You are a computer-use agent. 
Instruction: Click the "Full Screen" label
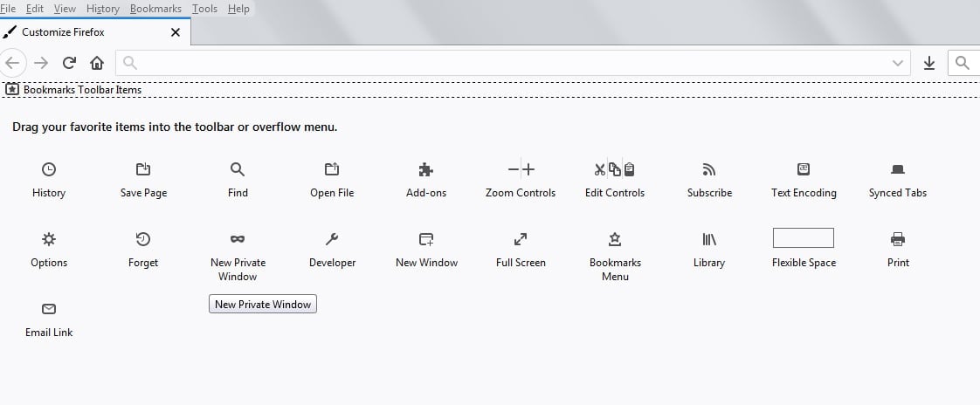click(521, 263)
